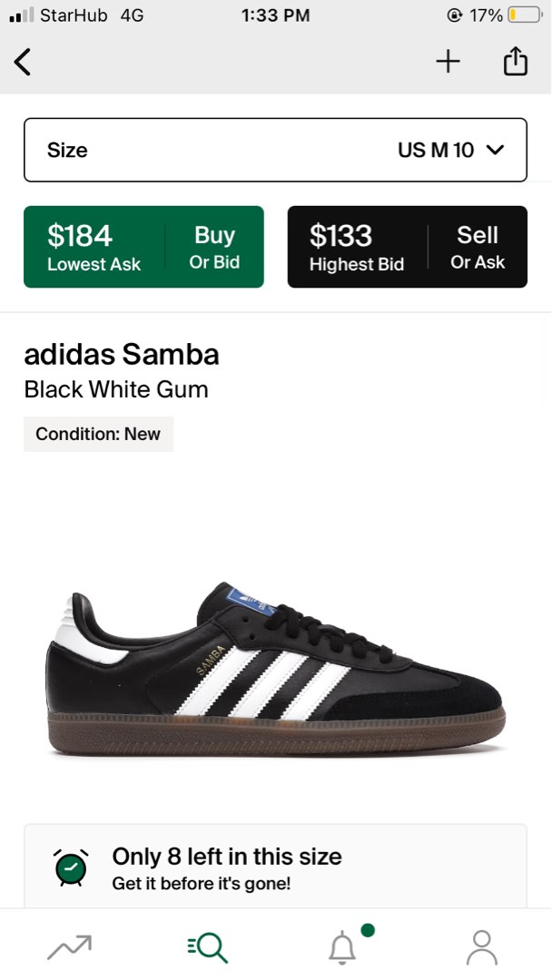Screen dimensions: 552x980
Task: Tap Condition: New badge for details
Action: coord(98,434)
